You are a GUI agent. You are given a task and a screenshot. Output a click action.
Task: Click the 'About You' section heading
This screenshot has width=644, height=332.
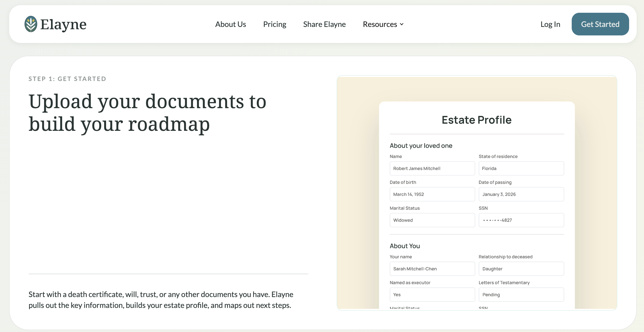pos(405,246)
